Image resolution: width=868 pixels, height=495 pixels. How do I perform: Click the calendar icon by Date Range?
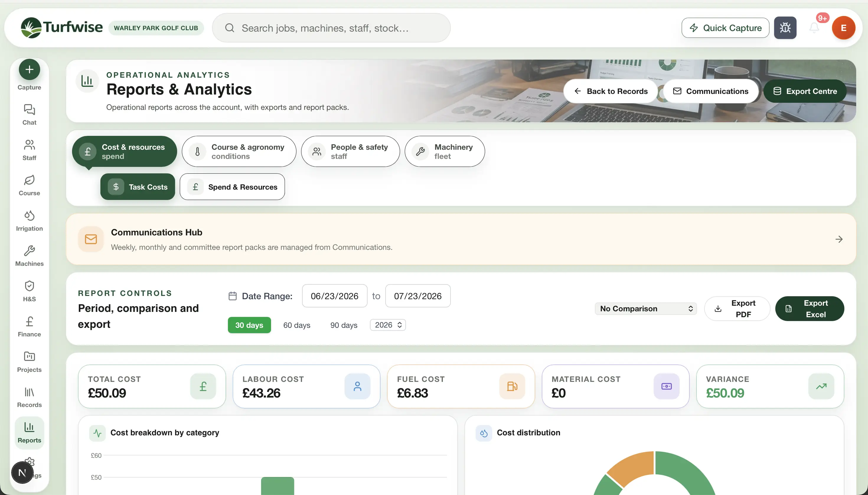(x=232, y=296)
